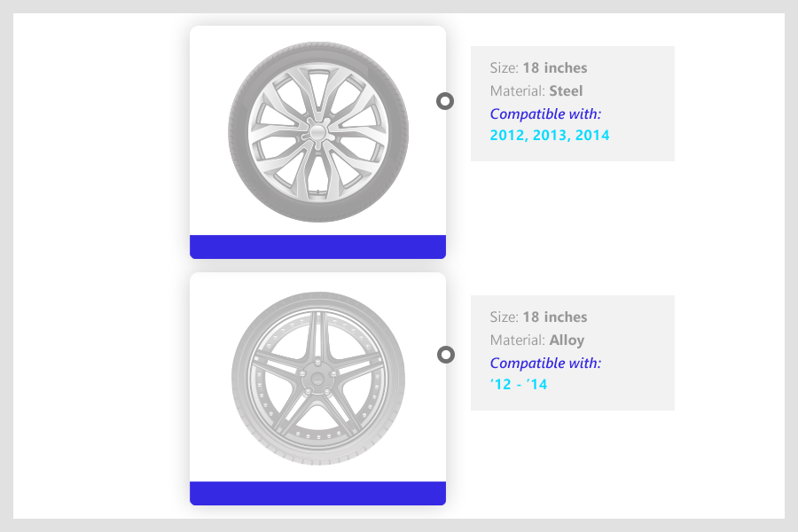798x532 pixels.
Task: Choose year 2014 in the compatibility list
Action: [592, 136]
